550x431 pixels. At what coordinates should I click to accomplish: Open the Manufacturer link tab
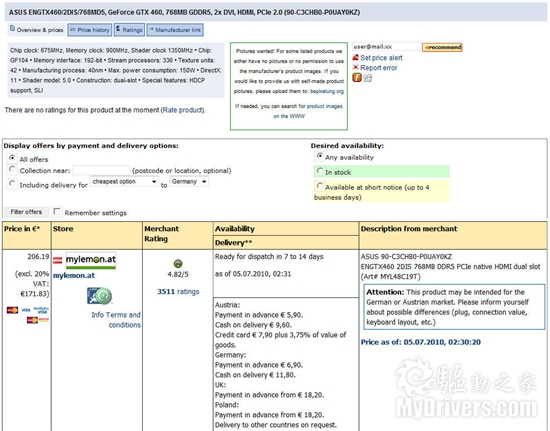pyautogui.click(x=175, y=30)
